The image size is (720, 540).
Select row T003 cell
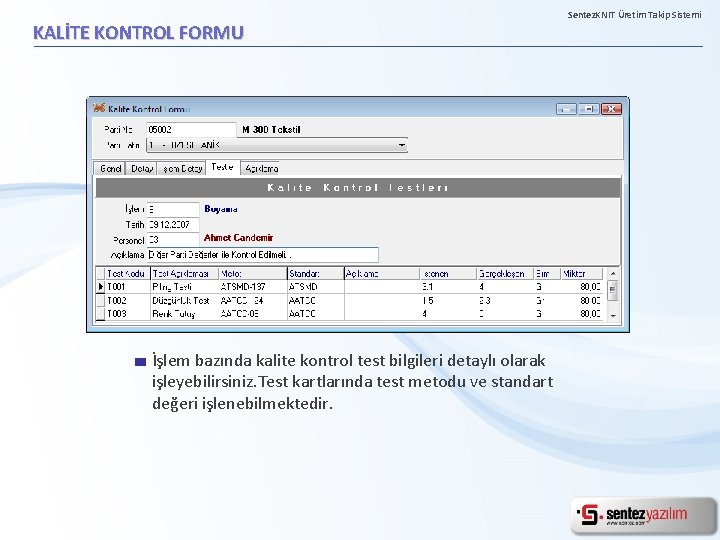128,314
